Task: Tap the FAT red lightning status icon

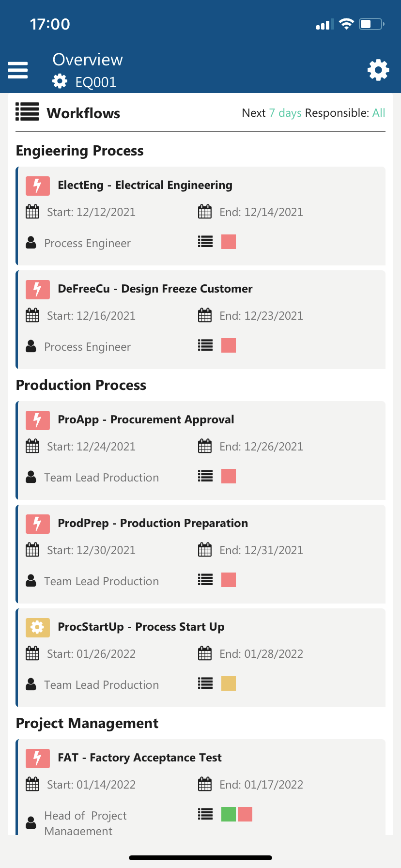Action: pyautogui.click(x=37, y=758)
